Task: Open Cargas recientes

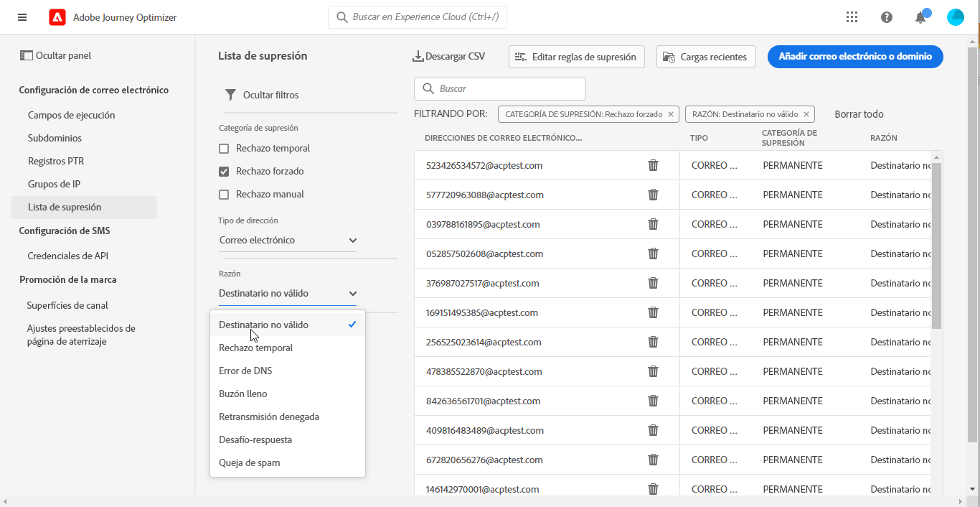Action: (706, 57)
